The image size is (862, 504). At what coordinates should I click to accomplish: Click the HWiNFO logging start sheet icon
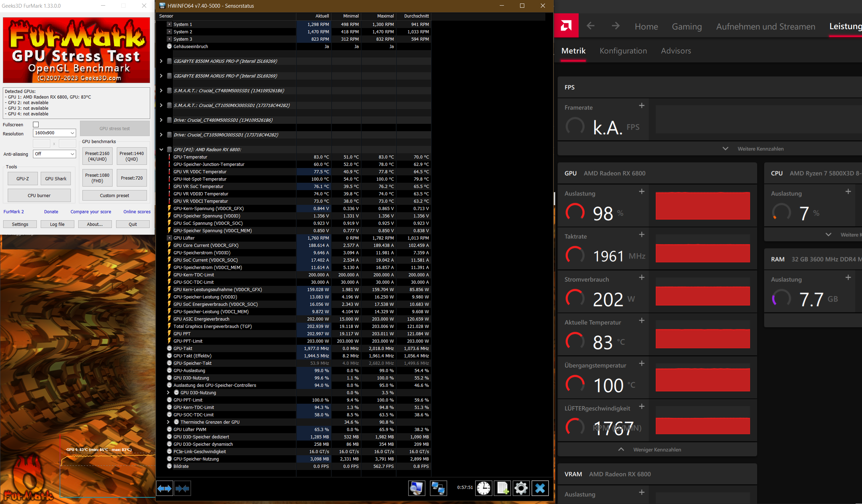click(x=502, y=488)
